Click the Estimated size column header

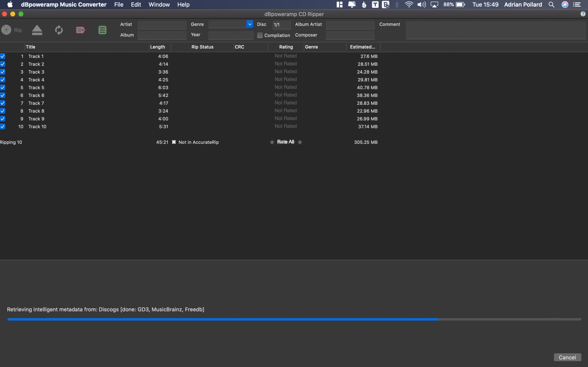362,47
